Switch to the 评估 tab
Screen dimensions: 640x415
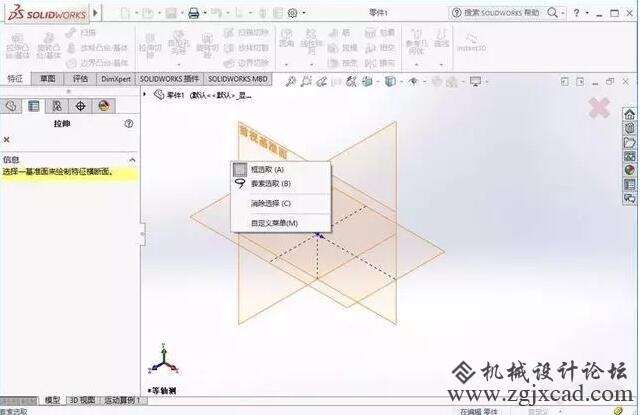pos(80,78)
